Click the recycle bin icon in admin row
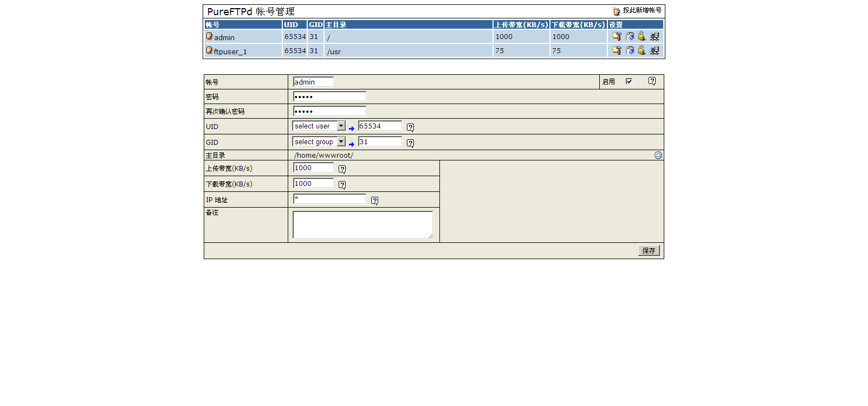The height and width of the screenshot is (406, 868). [630, 36]
